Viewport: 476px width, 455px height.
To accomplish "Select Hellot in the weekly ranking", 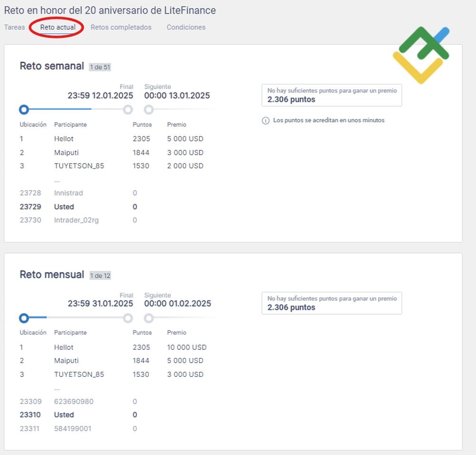I will (x=64, y=138).
